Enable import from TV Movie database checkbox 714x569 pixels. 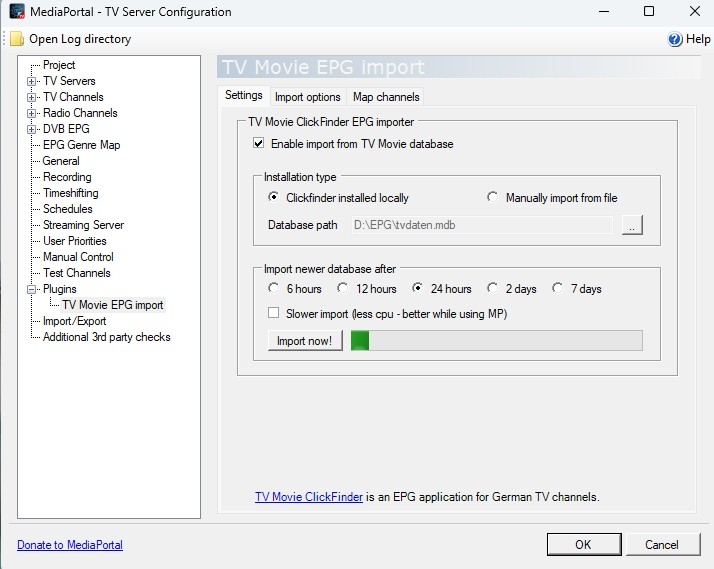click(x=259, y=144)
